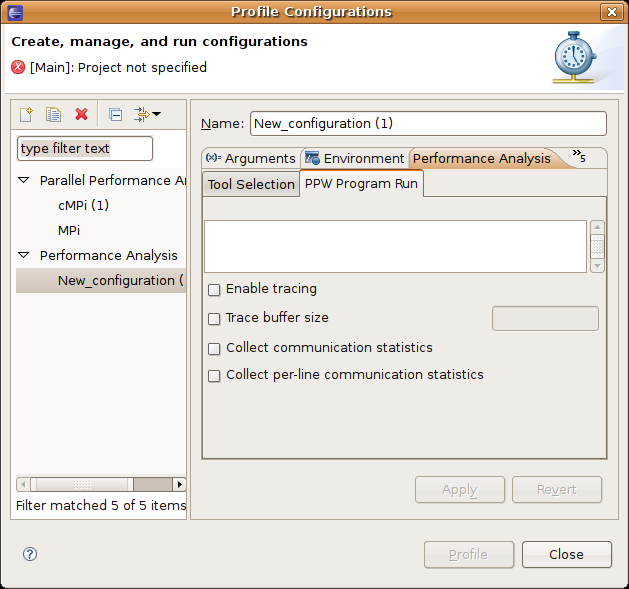Check Collect per-line communication statistics
The image size is (629, 589).
[x=214, y=376]
